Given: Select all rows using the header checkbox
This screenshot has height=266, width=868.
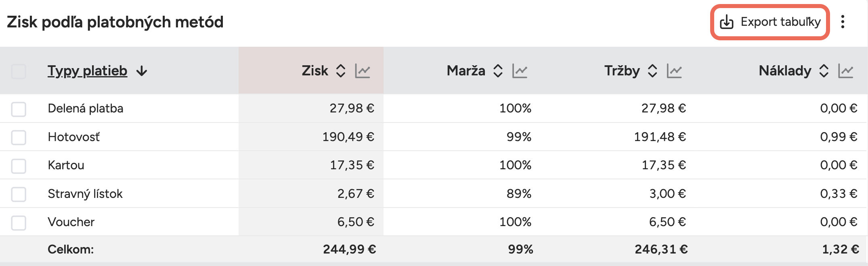Looking at the screenshot, I should tap(19, 71).
